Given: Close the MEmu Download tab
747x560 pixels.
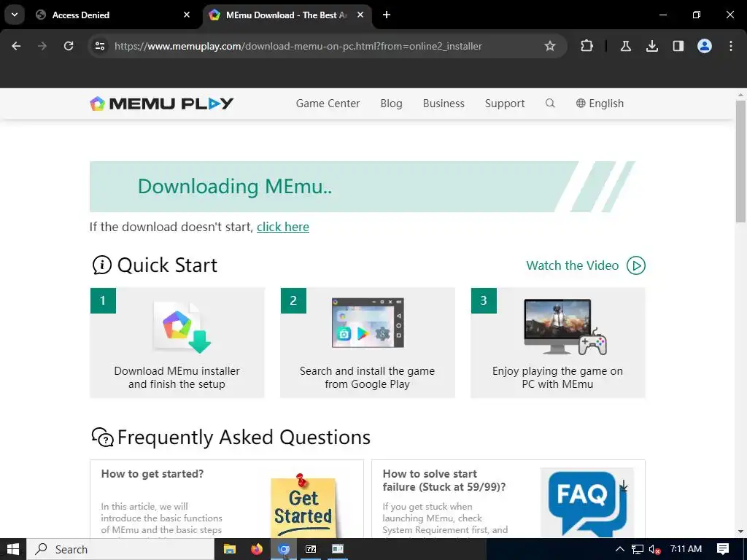Looking at the screenshot, I should (360, 15).
